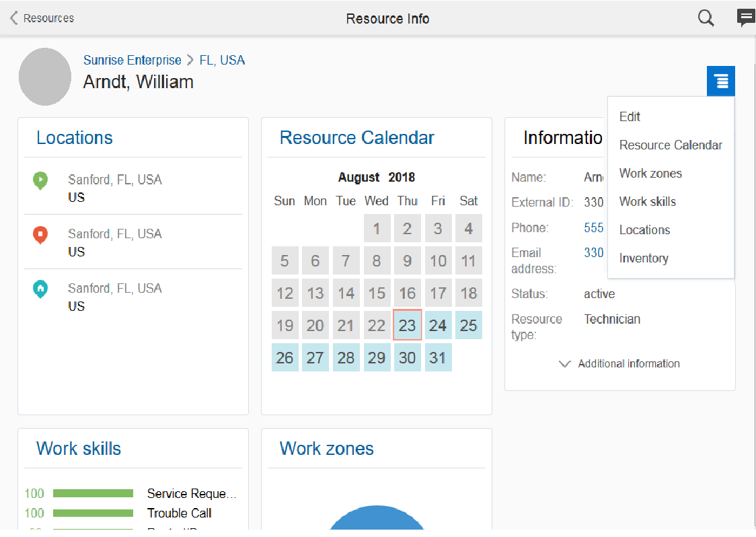
Task: Click the Technician resource type value
Action: [x=612, y=320]
